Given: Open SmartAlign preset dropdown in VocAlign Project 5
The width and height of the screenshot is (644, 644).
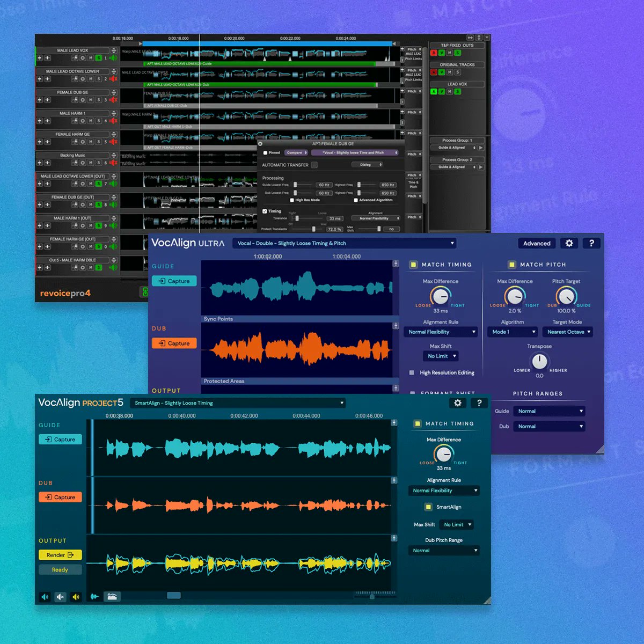Looking at the screenshot, I should pos(237,403).
